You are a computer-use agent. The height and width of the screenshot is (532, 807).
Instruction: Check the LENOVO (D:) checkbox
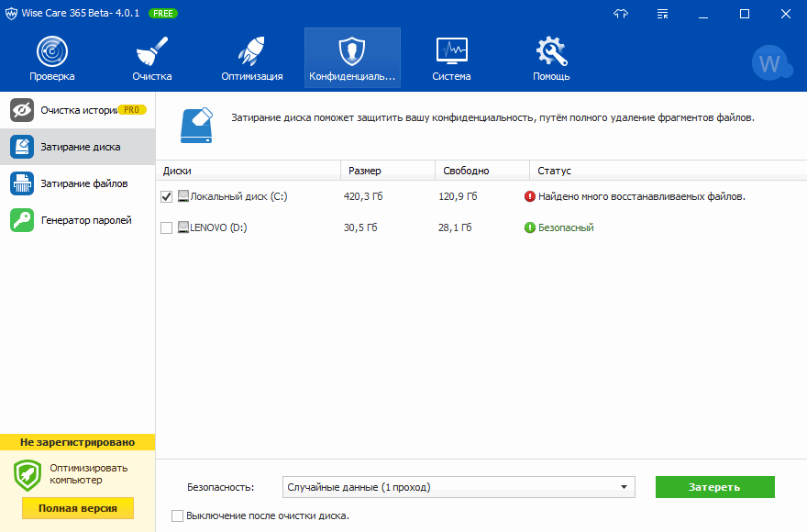(x=166, y=227)
